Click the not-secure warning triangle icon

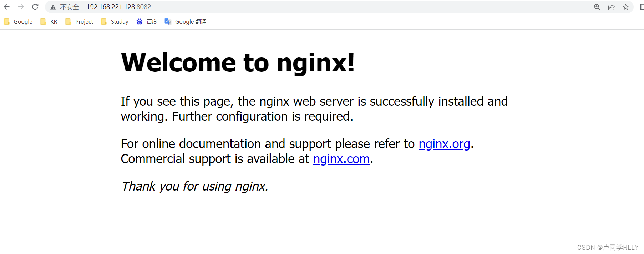[x=53, y=7]
